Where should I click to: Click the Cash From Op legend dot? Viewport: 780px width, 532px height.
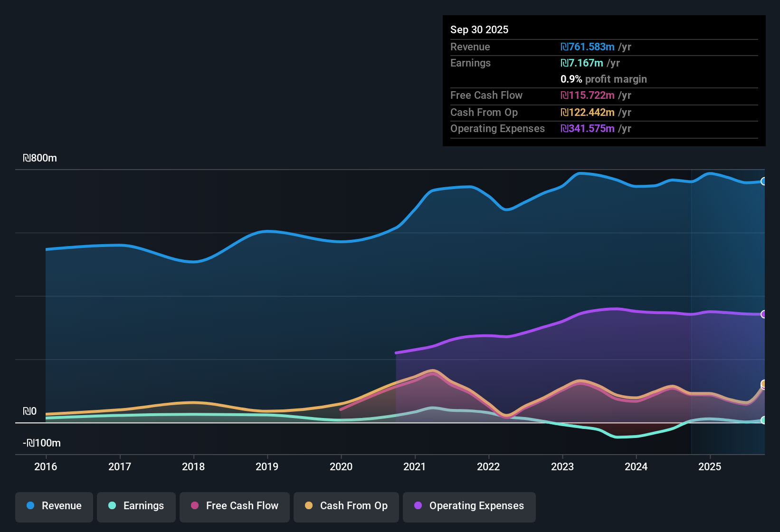click(x=309, y=506)
